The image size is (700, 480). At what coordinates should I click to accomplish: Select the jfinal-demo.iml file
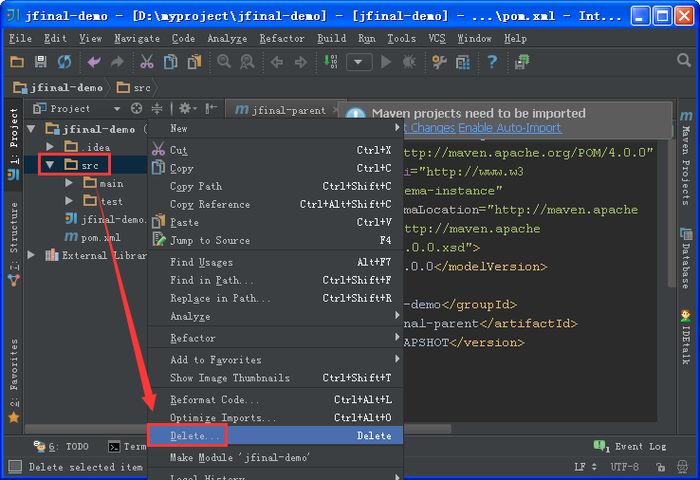pos(105,219)
